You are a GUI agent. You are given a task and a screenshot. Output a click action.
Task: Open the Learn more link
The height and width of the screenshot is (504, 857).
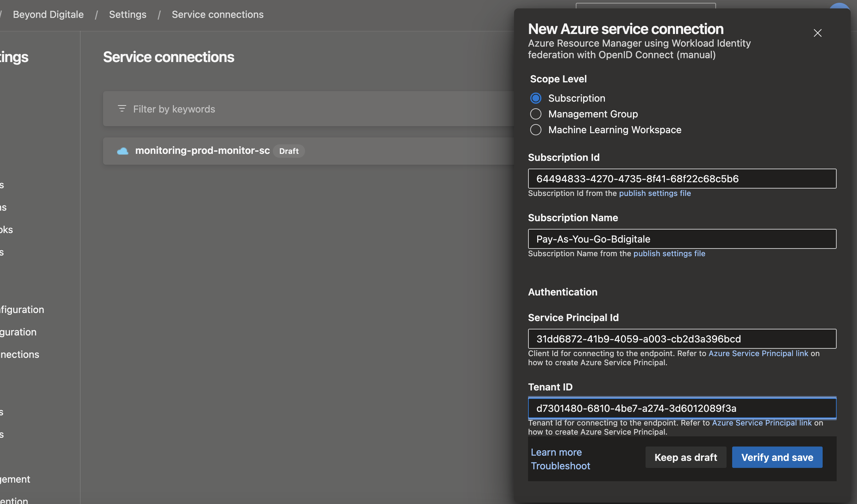[556, 452]
